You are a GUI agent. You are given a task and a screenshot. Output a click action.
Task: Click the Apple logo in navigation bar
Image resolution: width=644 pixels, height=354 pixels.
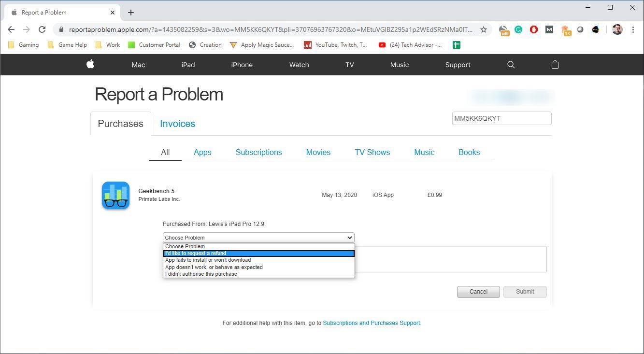(x=90, y=65)
